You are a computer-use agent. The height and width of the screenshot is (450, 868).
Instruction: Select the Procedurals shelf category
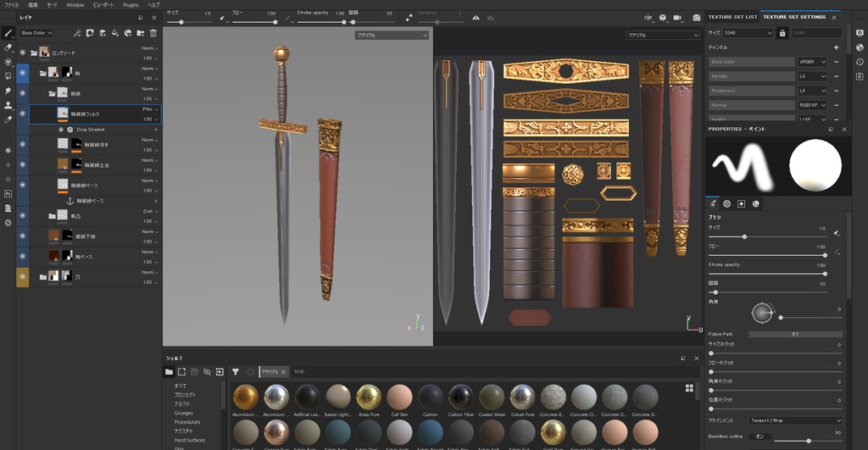tap(187, 422)
